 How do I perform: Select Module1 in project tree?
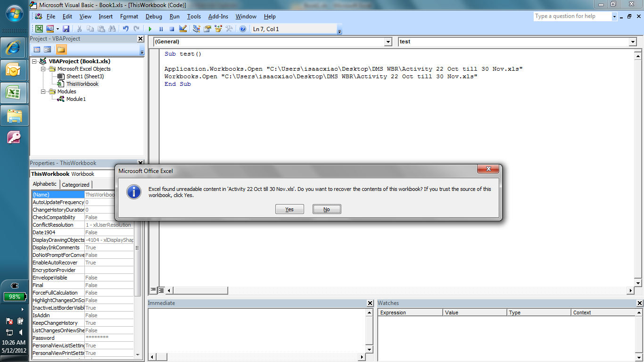click(76, 99)
